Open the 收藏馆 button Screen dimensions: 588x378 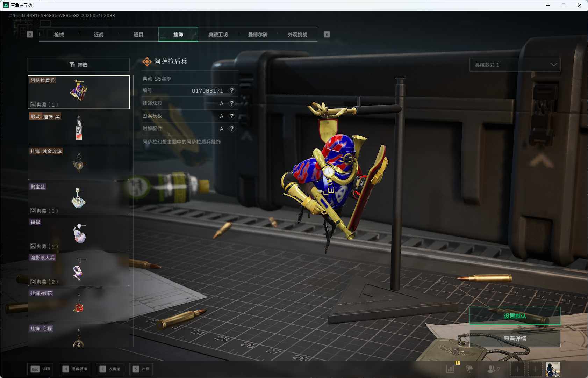(110, 369)
